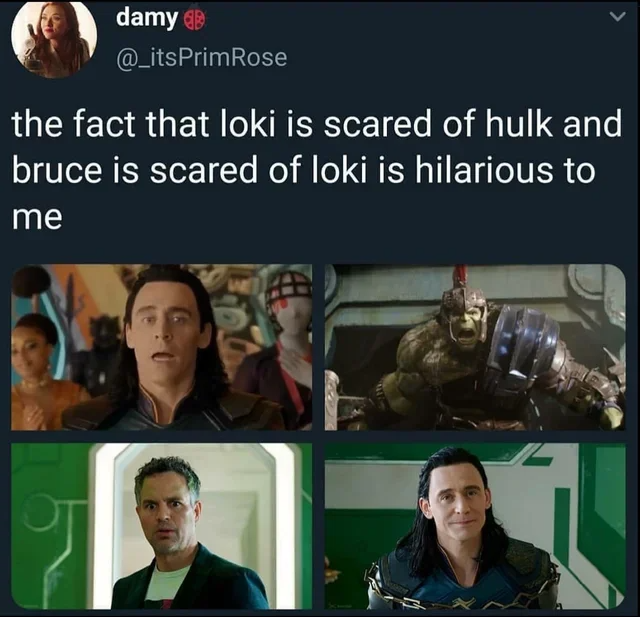View the startled Bruce Banner photo
Viewport: 640px width, 617px height.
[x=162, y=526]
